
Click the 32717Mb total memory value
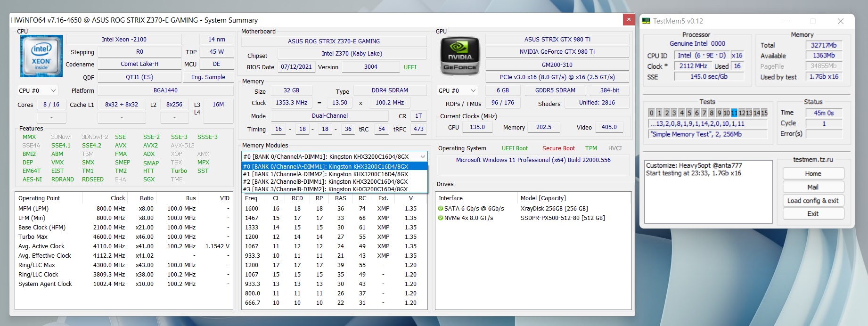pyautogui.click(x=824, y=45)
